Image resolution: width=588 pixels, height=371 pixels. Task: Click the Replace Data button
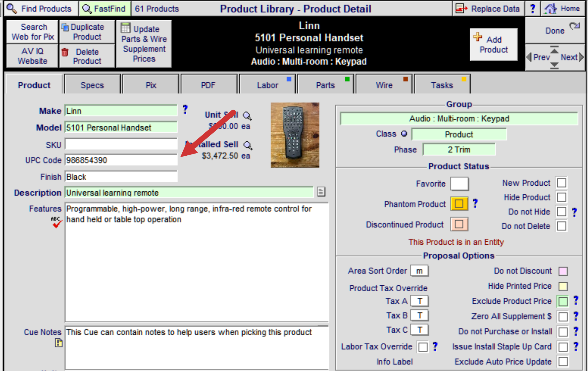(x=488, y=8)
